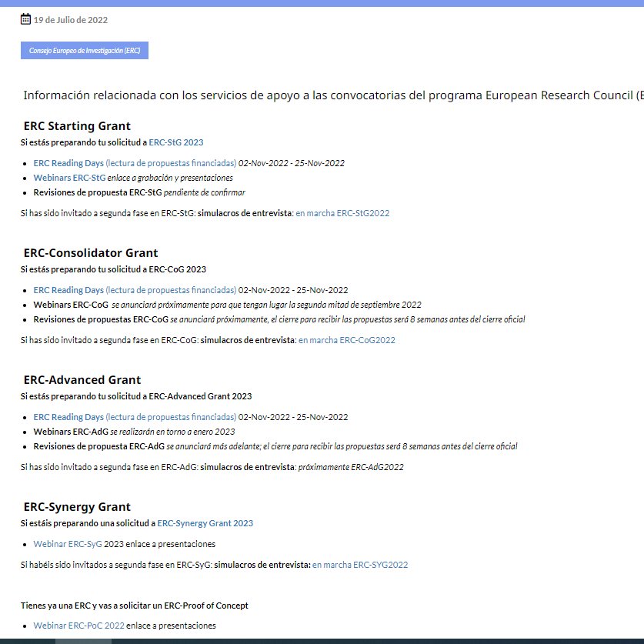644x644 pixels.
Task: Click 'Tienes ya una ERC y vas a solicitar' line
Action: click(x=135, y=606)
